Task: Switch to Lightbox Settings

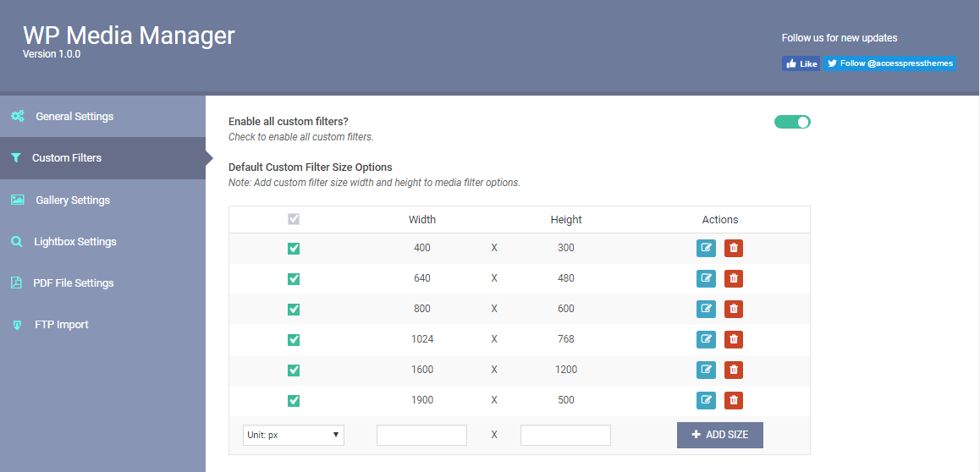Action: tap(102, 242)
